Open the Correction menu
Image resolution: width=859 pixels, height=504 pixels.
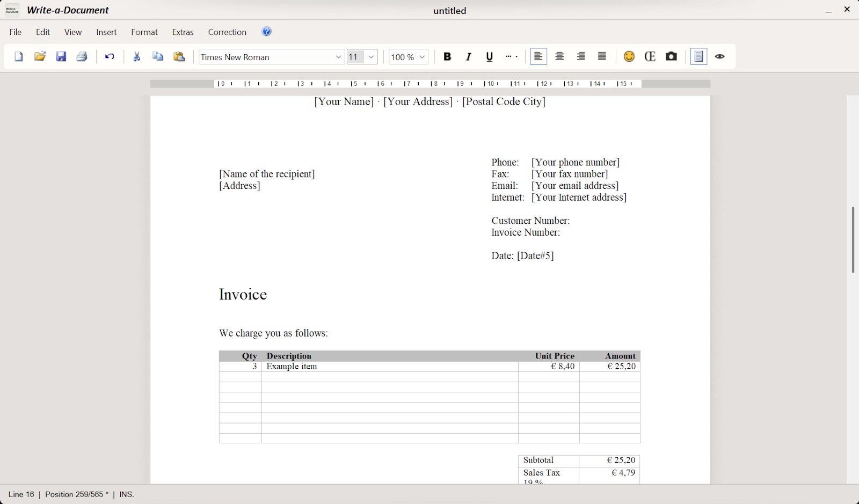(227, 32)
